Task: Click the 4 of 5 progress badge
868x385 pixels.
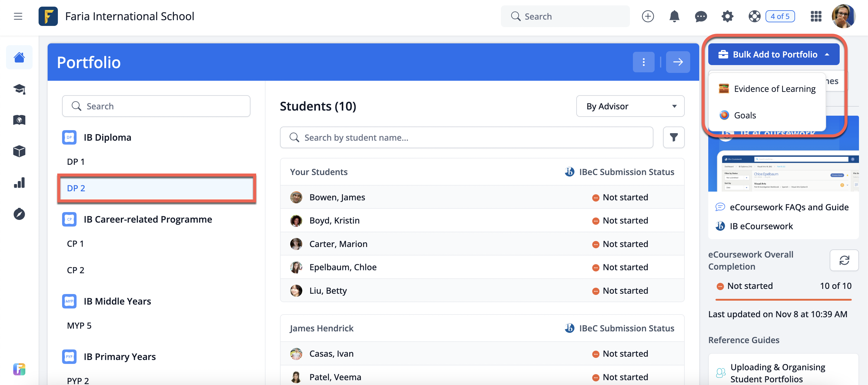Action: [x=779, y=16]
